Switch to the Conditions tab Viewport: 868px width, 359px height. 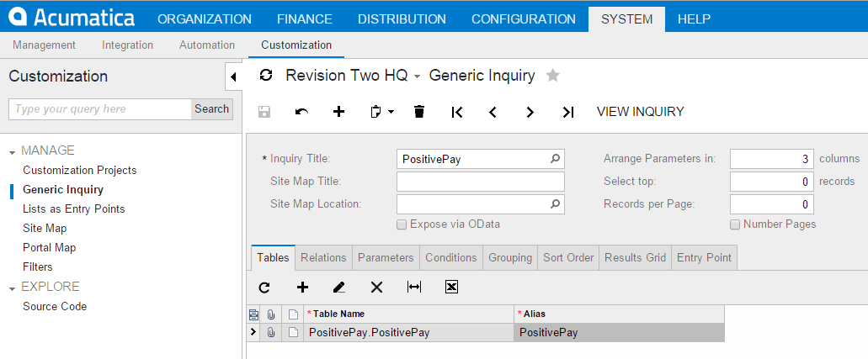coord(451,258)
